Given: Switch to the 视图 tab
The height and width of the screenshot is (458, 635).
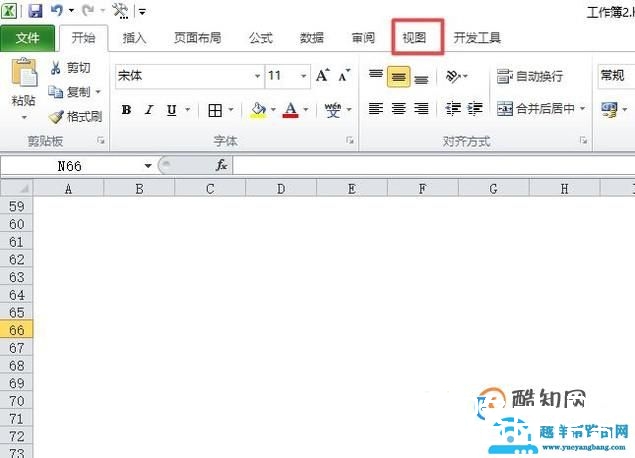Looking at the screenshot, I should 414,38.
